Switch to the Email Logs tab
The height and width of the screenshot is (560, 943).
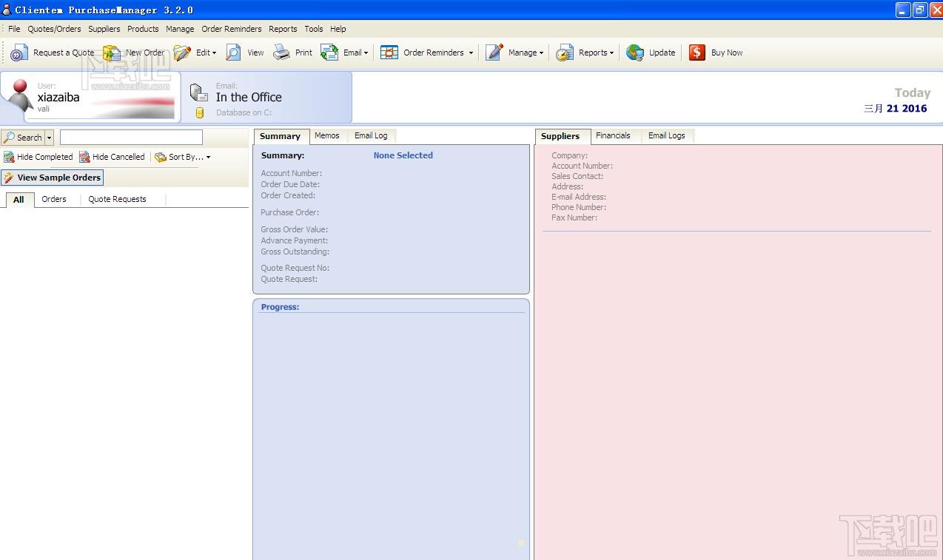click(x=667, y=135)
